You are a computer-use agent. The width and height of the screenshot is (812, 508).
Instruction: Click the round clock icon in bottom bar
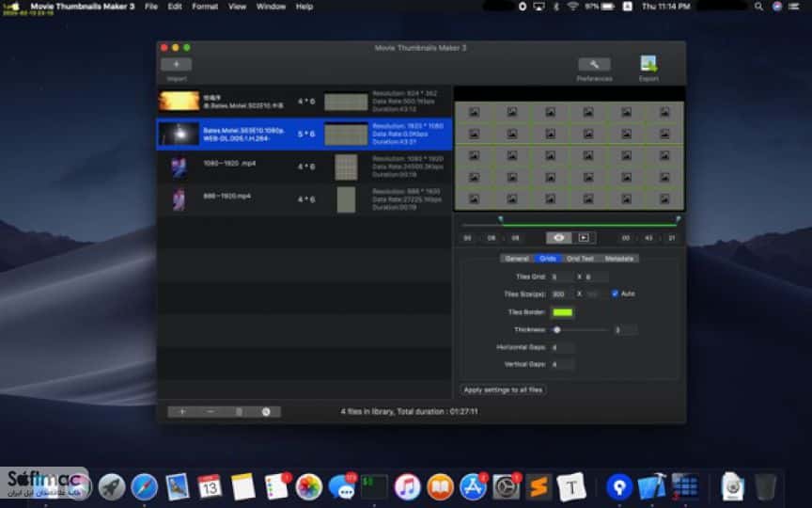tap(266, 412)
